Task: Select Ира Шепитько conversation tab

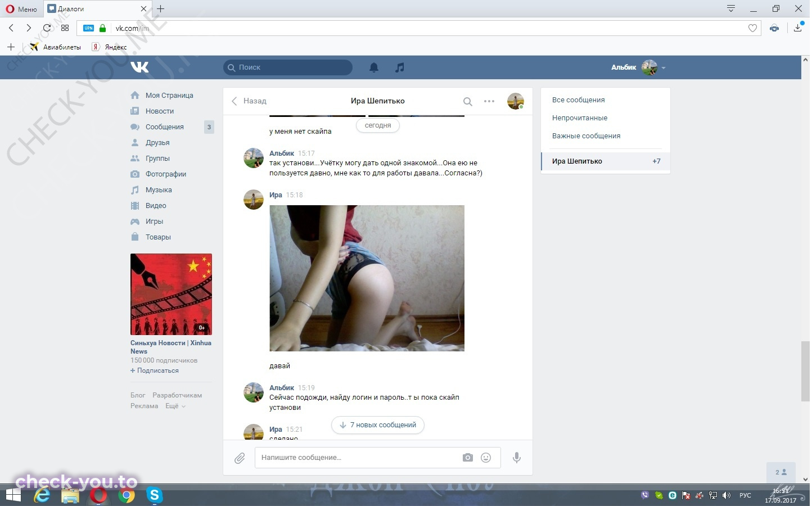Action: (605, 161)
